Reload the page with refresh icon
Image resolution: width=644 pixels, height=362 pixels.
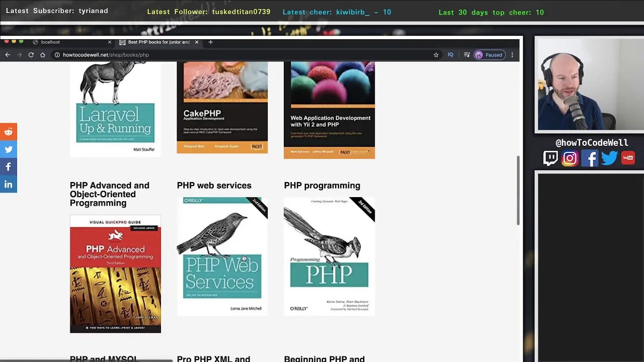tap(31, 55)
